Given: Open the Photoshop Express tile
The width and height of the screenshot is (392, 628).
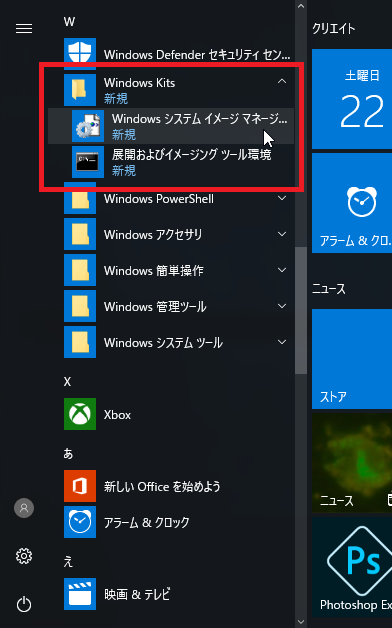Looking at the screenshot, I should 352,567.
